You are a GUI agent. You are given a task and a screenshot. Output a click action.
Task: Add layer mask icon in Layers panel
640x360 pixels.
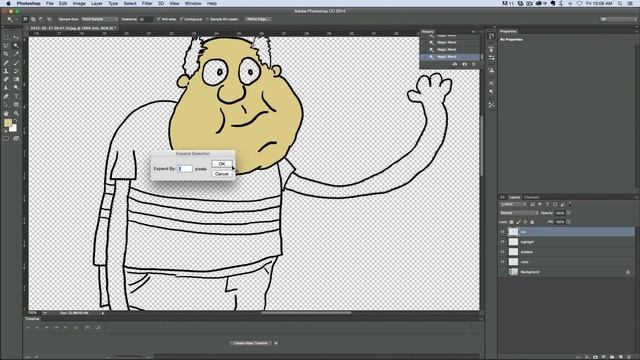596,357
